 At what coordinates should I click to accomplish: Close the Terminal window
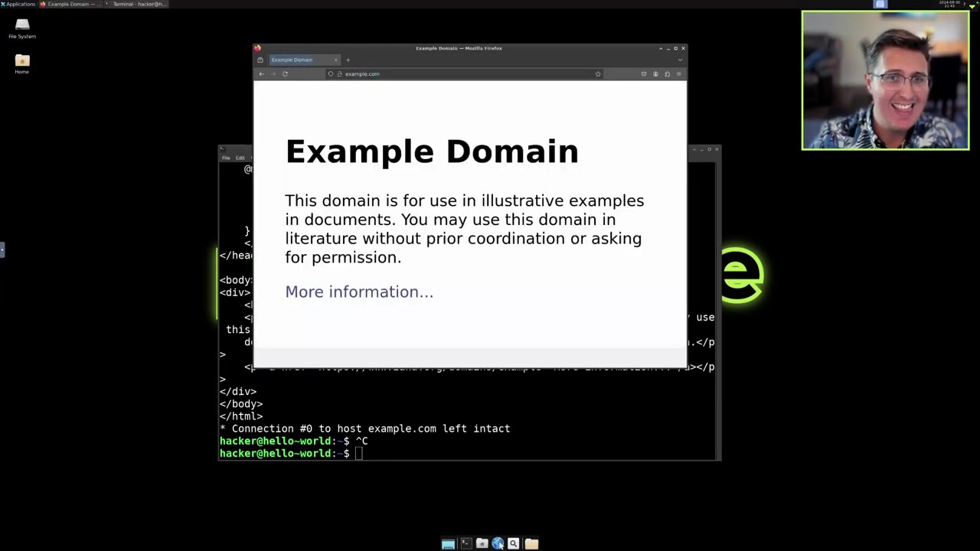click(717, 149)
